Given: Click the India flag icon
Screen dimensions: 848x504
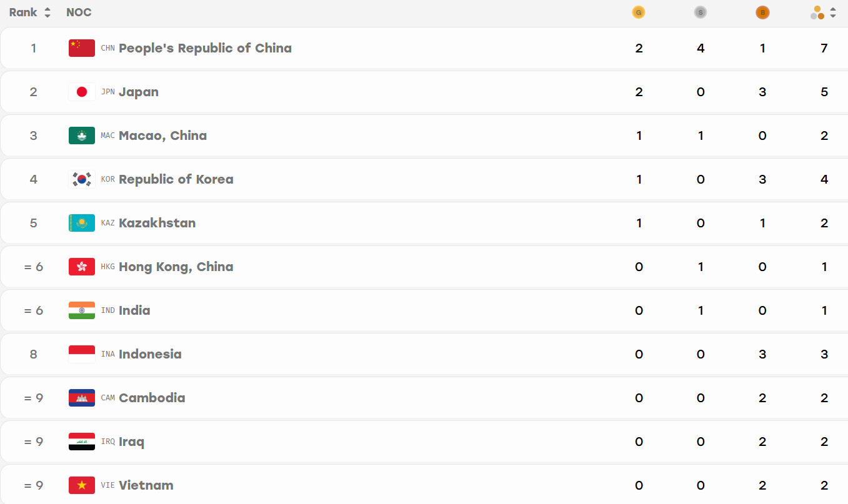Looking at the screenshot, I should click(82, 310).
